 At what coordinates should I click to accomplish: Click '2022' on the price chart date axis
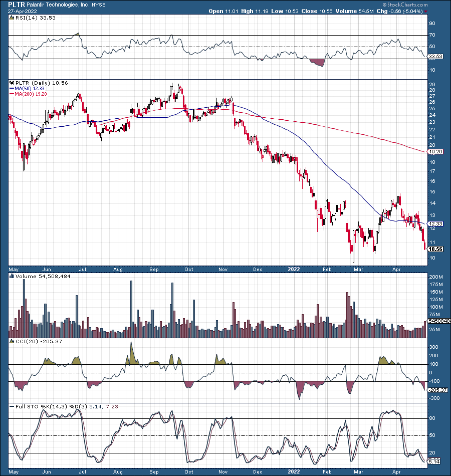pyautogui.click(x=294, y=269)
